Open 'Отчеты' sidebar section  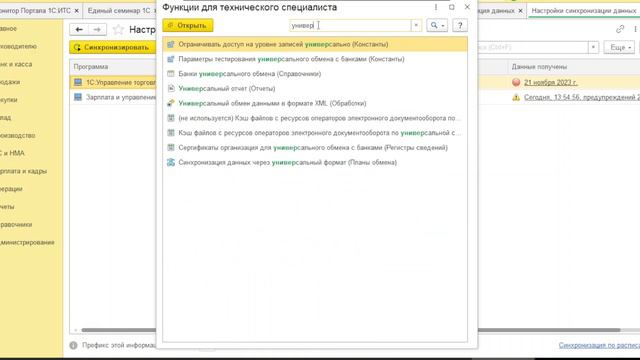tap(7, 207)
